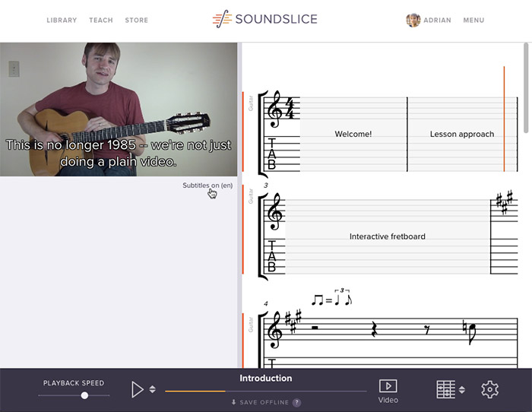The height and width of the screenshot is (412, 532).
Task: Click the vertical scrollbar of notation
Action: point(526,88)
